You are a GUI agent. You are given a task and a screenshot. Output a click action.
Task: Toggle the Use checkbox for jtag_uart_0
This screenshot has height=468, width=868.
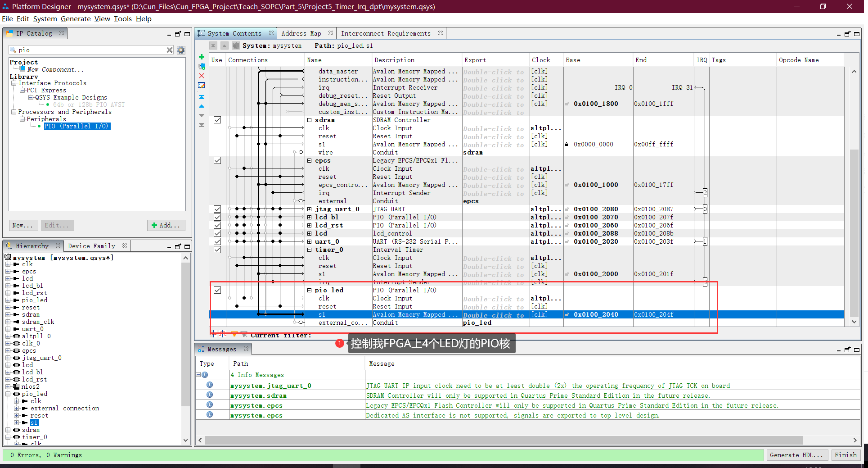(x=217, y=209)
